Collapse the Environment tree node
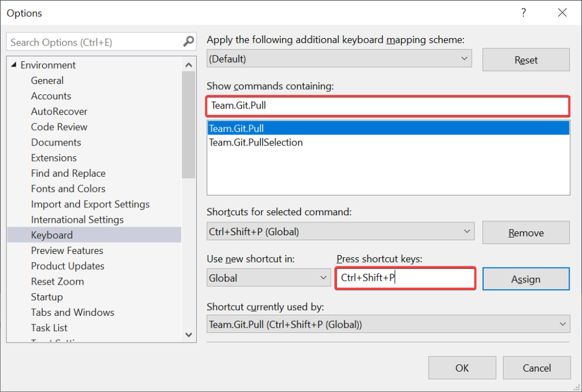 13,65
